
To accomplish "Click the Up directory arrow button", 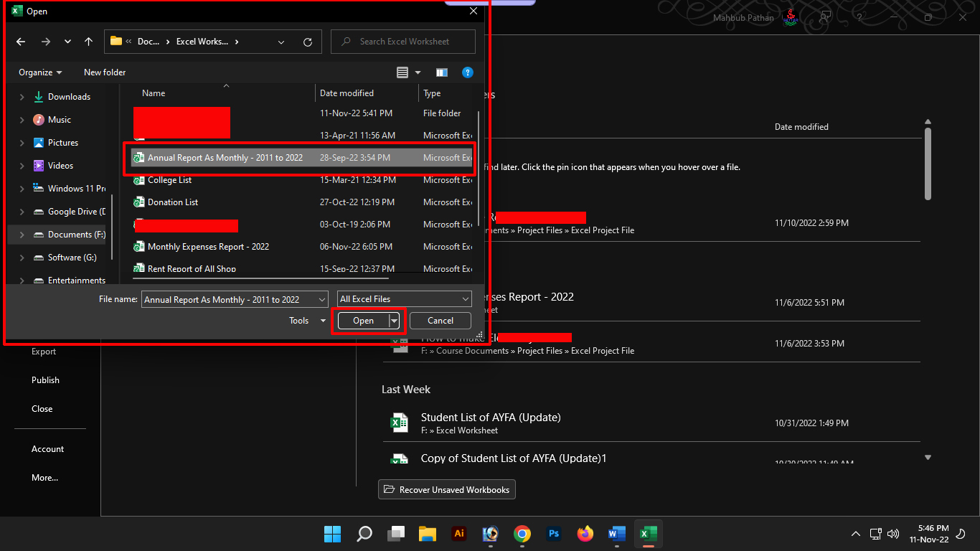I will [88, 42].
